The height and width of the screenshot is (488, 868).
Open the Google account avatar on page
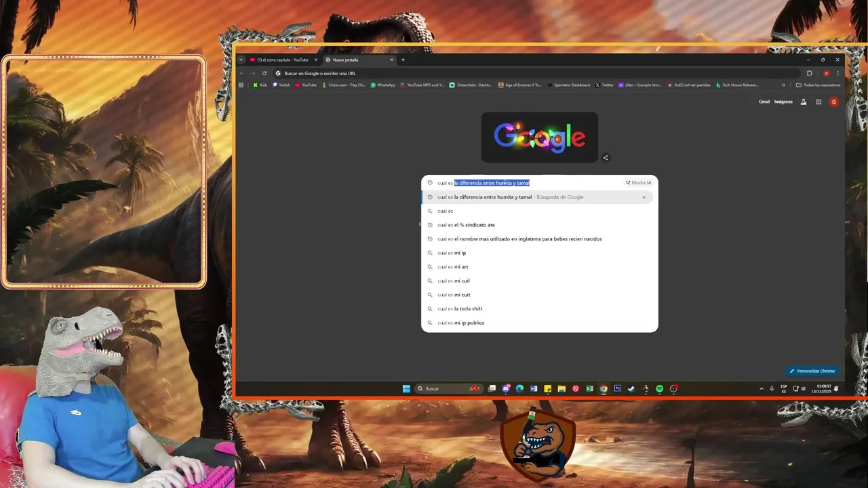pyautogui.click(x=834, y=102)
